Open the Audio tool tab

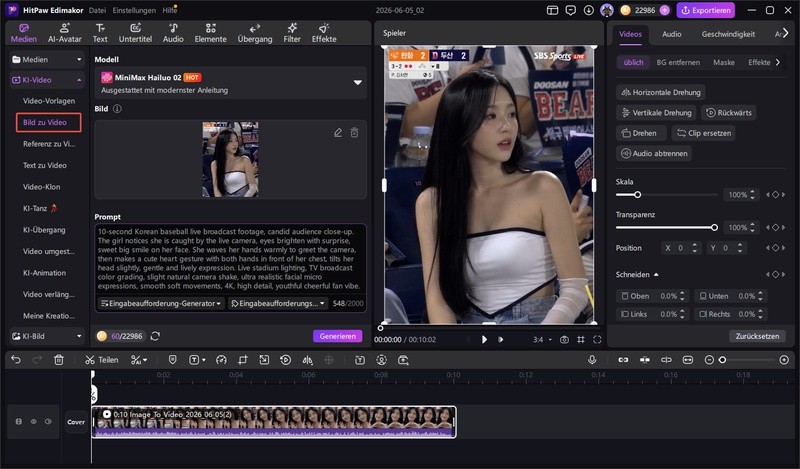[x=173, y=33]
